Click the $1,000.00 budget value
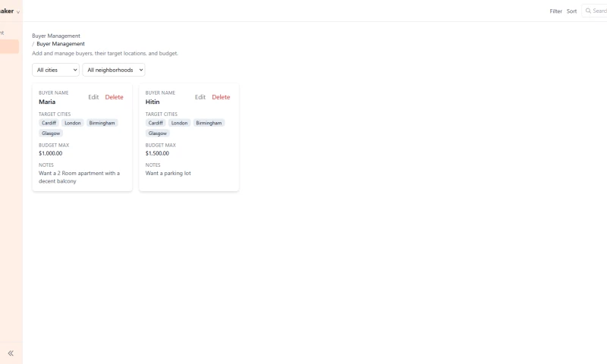This screenshot has height=364, width=607. [50, 153]
